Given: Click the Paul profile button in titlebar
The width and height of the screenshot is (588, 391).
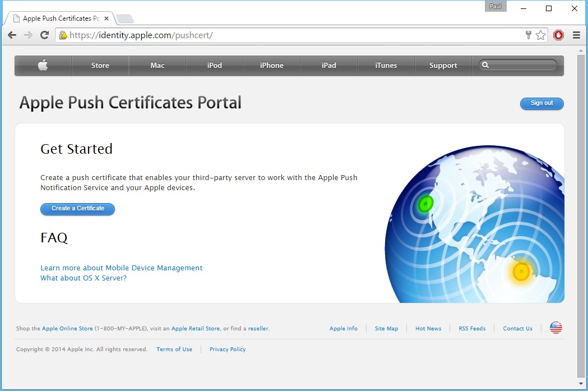Looking at the screenshot, I should click(x=496, y=7).
